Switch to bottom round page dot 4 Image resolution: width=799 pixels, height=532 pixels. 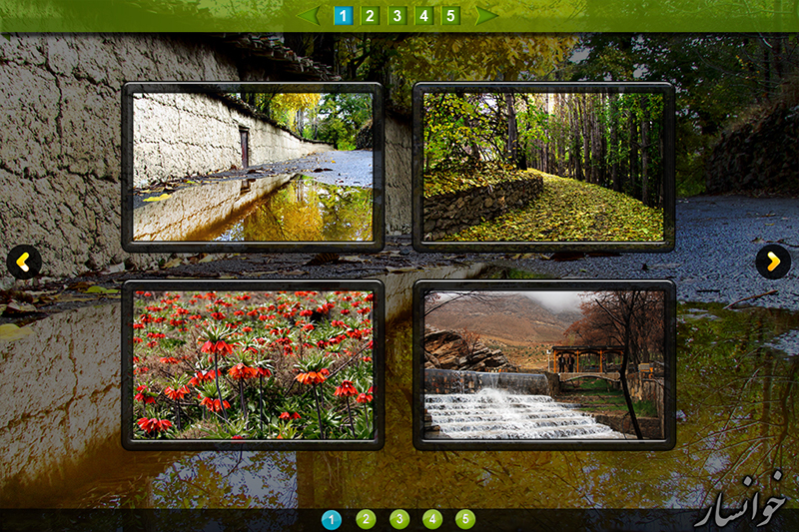point(432,519)
